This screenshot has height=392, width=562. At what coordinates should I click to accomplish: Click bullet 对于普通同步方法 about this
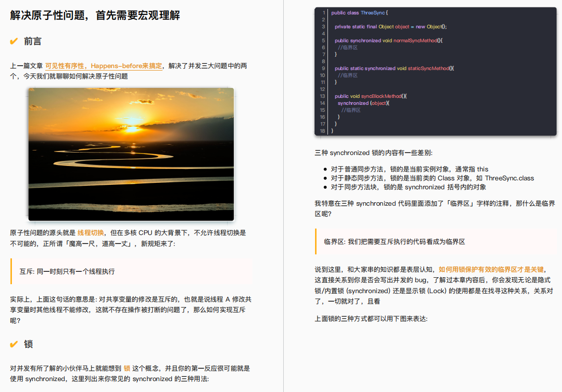click(409, 169)
